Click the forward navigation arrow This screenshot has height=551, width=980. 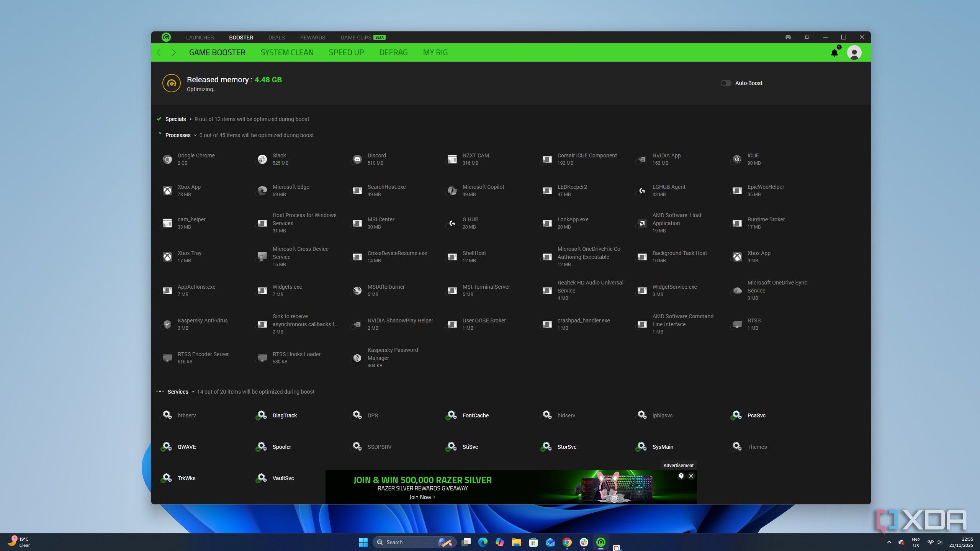pyautogui.click(x=173, y=52)
